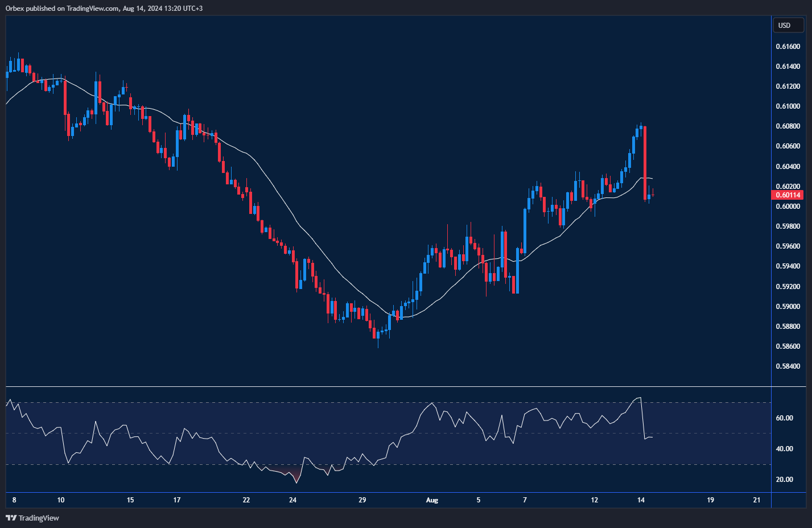Click the 0.58400 price scale label
The width and height of the screenshot is (812, 528).
tap(788, 366)
